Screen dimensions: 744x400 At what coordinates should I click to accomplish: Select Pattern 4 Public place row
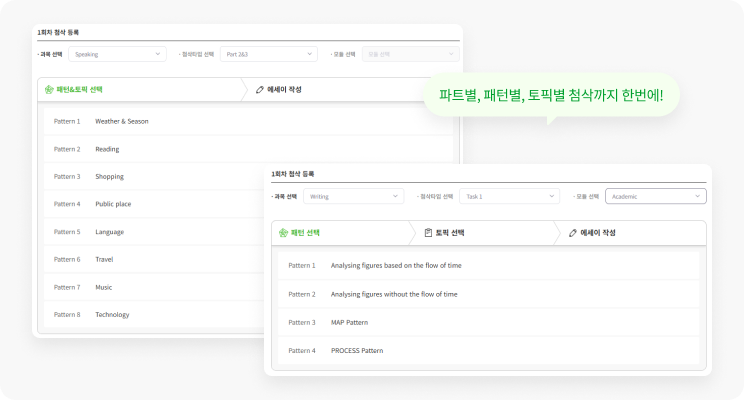(154, 204)
